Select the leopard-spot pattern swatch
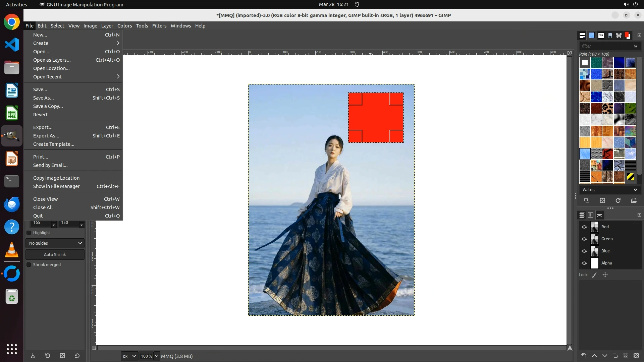 tap(607, 108)
